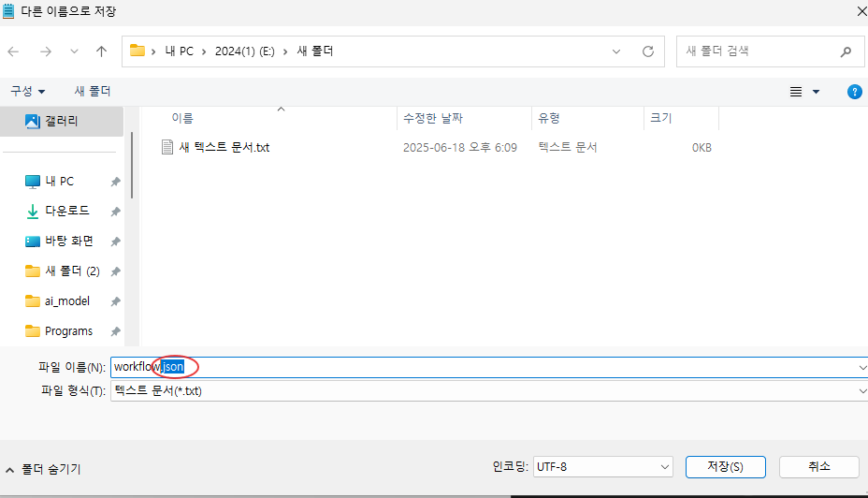
Task: Go up one folder level
Action: pyautogui.click(x=101, y=51)
